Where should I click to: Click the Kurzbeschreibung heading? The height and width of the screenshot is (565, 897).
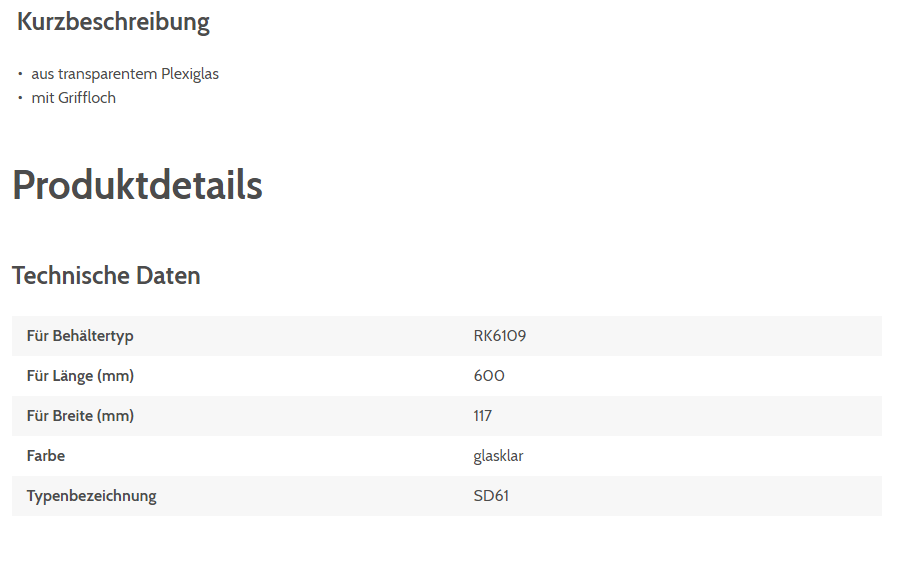[x=113, y=22]
